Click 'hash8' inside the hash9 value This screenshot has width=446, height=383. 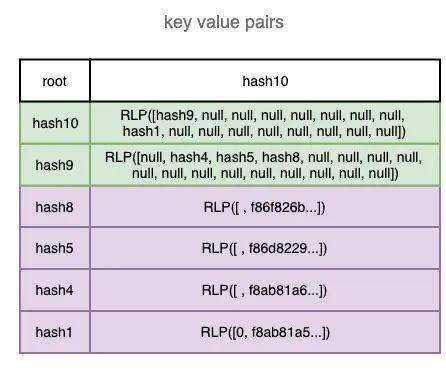tap(281, 157)
